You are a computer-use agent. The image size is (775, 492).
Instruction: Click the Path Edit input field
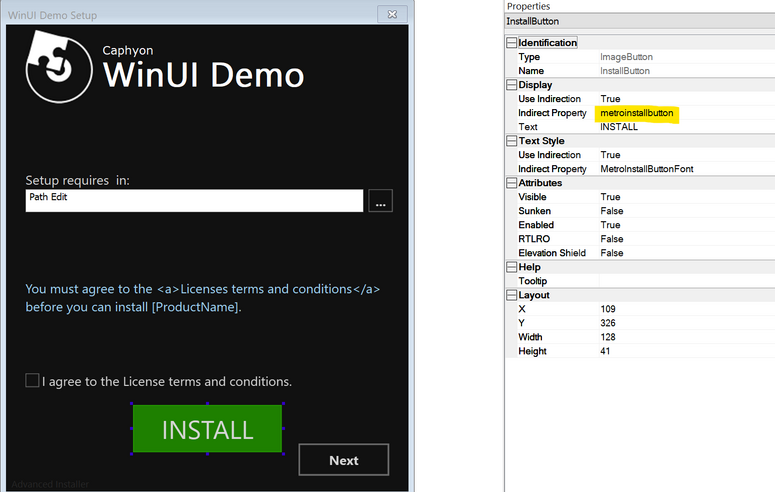coord(194,201)
